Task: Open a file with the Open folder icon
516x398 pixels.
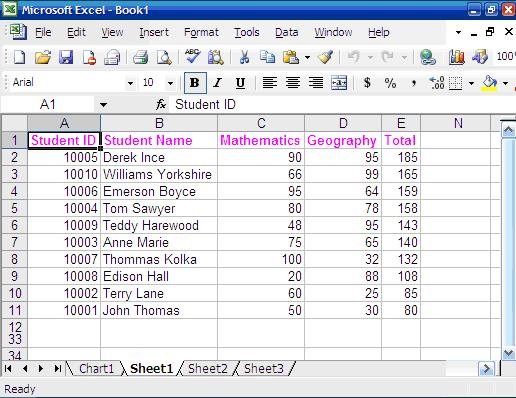Action: click(43, 57)
